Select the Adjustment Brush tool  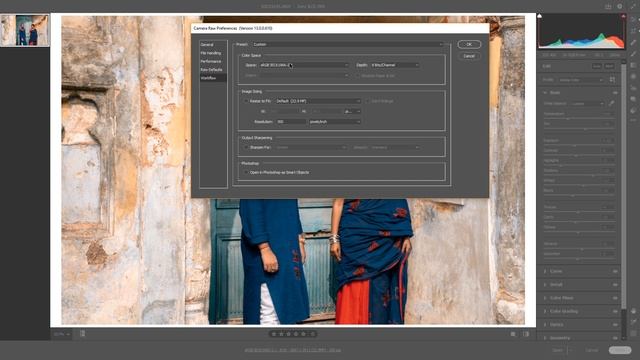tap(633, 53)
